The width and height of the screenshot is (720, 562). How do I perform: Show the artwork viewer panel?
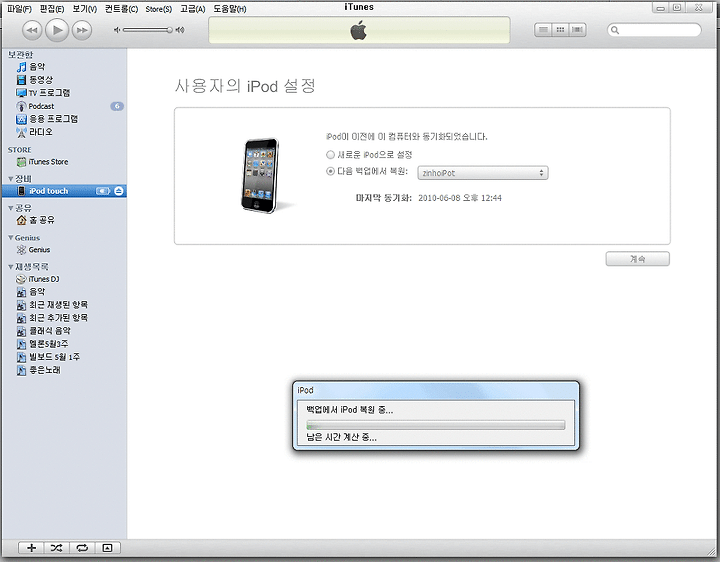[x=107, y=548]
